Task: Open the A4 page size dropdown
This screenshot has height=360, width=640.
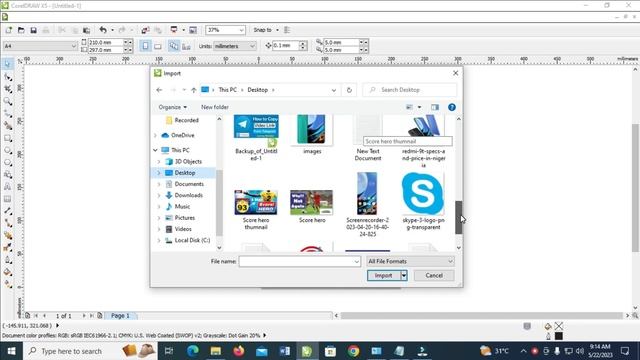Action: click(x=73, y=46)
